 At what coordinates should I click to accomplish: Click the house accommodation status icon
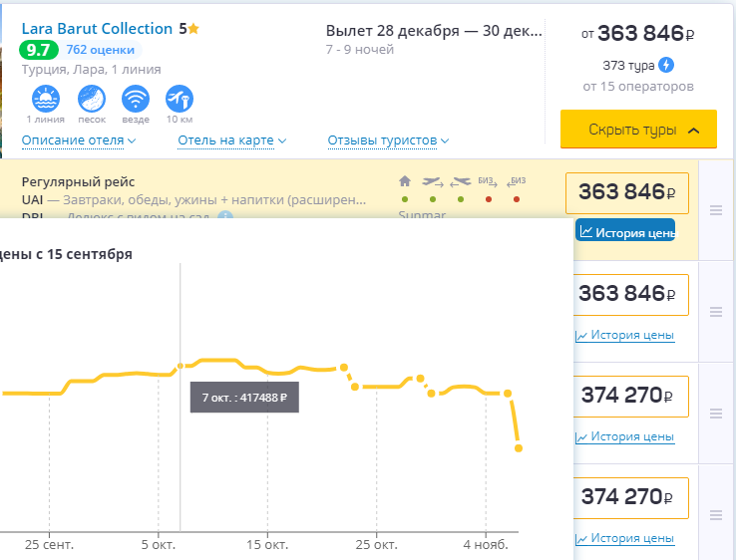pyautogui.click(x=404, y=181)
